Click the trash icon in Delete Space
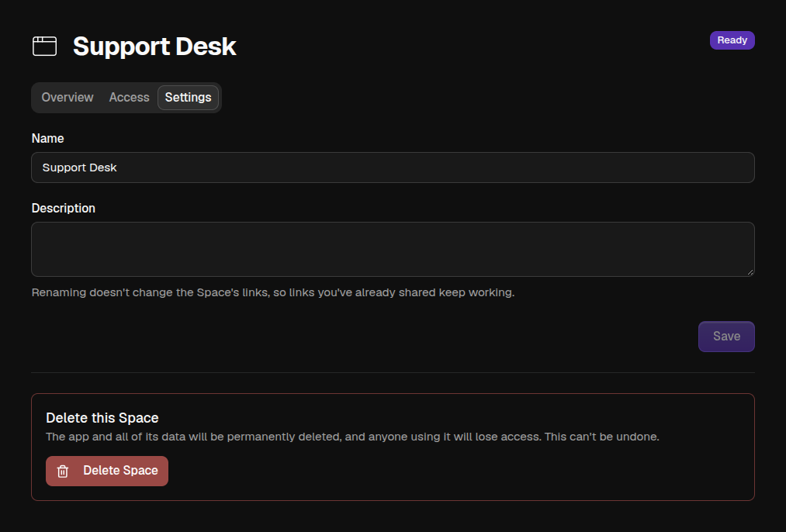Image resolution: width=786 pixels, height=532 pixels. pos(63,472)
